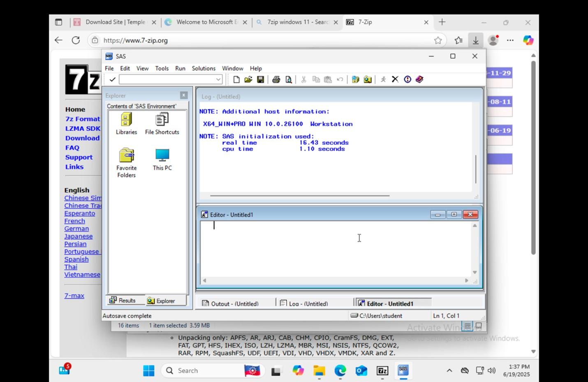Image resolution: width=588 pixels, height=382 pixels.
Task: Open File Explorer from the taskbar
Action: tap(319, 370)
